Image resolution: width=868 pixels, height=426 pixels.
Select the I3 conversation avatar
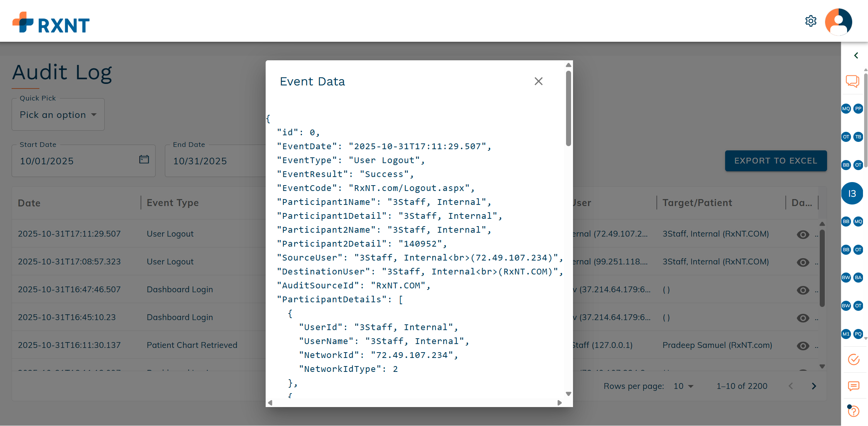tap(852, 193)
